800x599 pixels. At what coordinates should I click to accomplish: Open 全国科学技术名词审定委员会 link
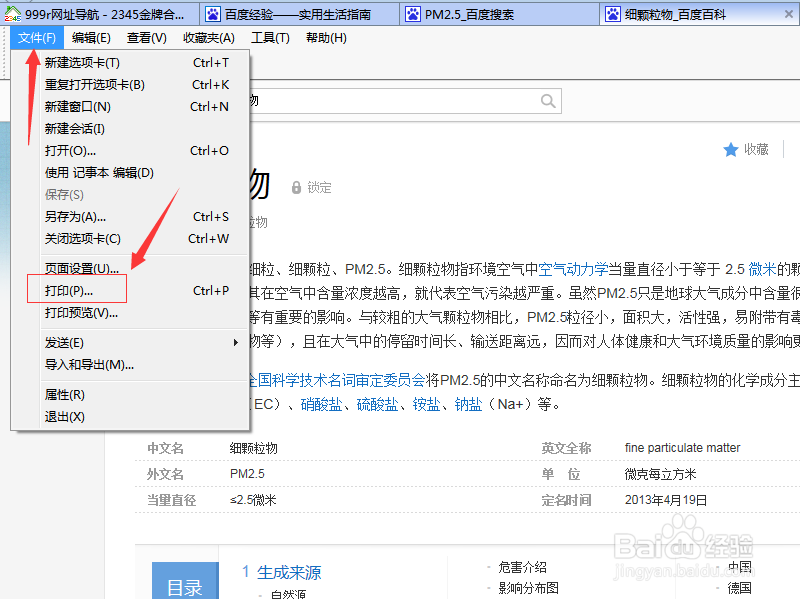point(337,380)
